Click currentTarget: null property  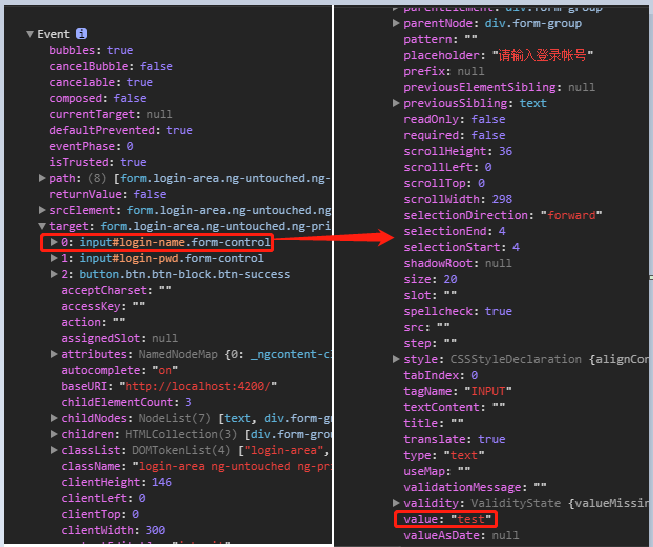(x=110, y=114)
